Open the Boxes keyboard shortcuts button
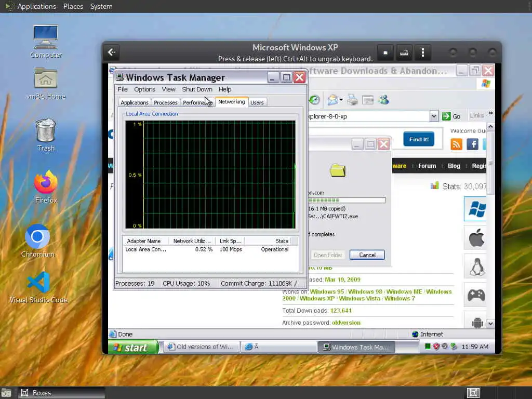The width and height of the screenshot is (532, 399). pyautogui.click(x=404, y=52)
